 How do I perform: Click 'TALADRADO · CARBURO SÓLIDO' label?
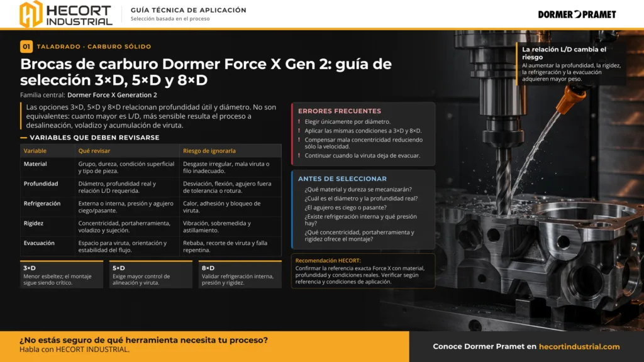pos(94,47)
